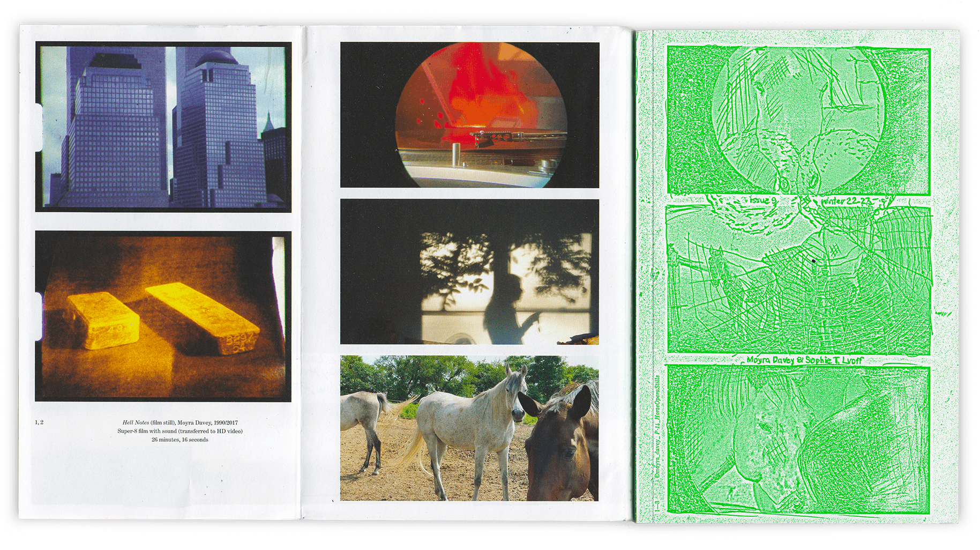Open the gold bars film still
Viewport: 980px width, 550px height.
pyautogui.click(x=163, y=316)
